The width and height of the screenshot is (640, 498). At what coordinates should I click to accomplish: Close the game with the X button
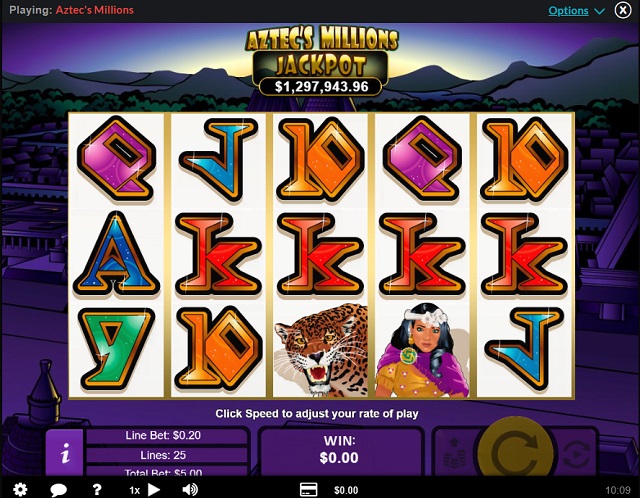click(x=623, y=10)
